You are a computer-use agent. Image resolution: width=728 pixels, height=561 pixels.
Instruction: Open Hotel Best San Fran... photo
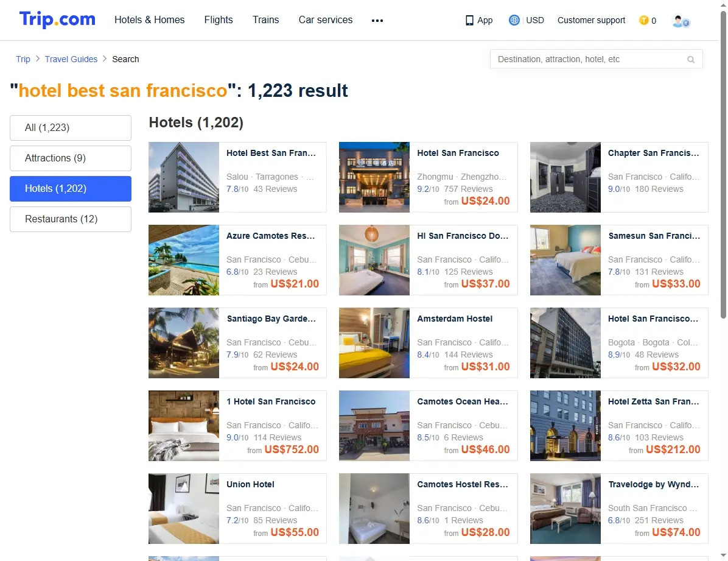tap(184, 177)
